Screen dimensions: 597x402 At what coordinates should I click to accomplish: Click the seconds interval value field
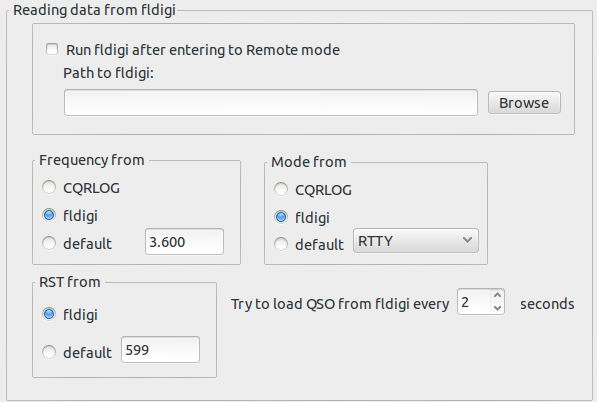[x=474, y=302]
